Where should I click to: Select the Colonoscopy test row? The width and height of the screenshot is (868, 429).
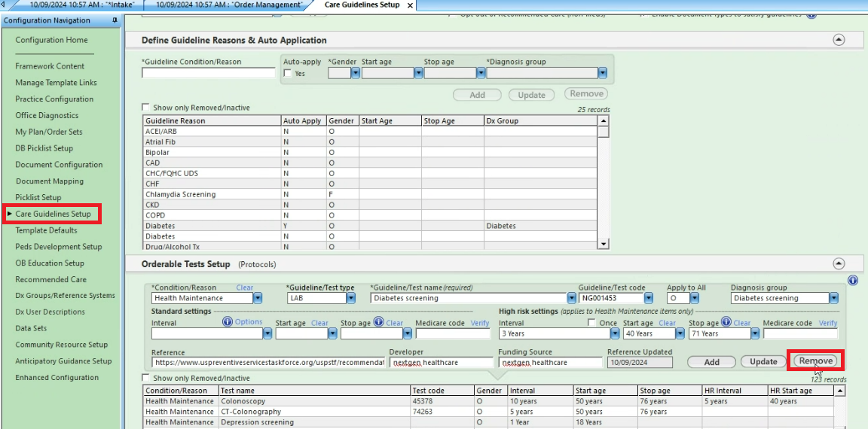click(488, 401)
